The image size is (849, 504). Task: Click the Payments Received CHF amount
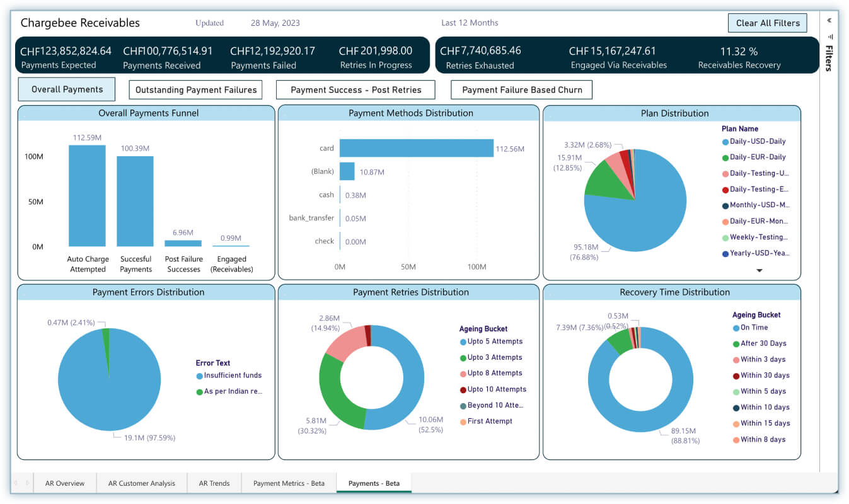tap(168, 51)
